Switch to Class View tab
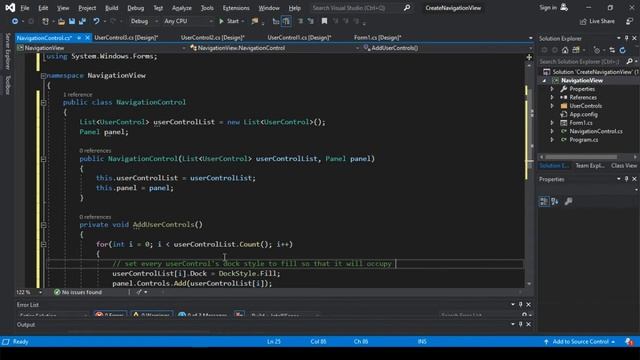This screenshot has width=640, height=360. click(624, 166)
